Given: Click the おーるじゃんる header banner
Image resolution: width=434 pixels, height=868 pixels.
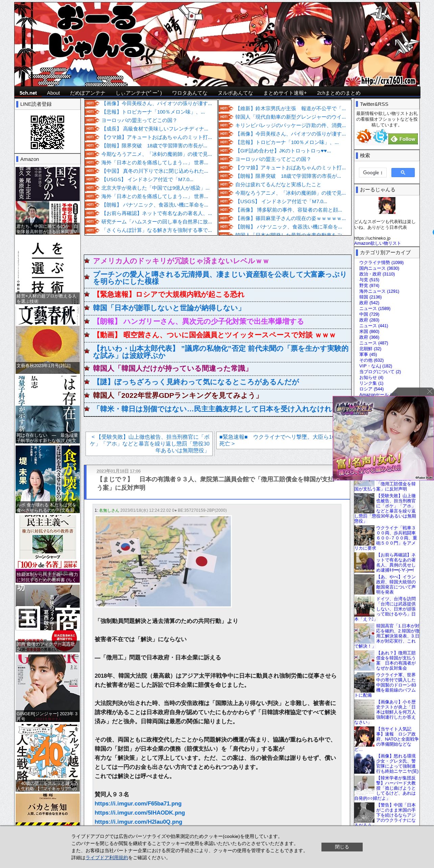Looking at the screenshot, I should coord(217,44).
